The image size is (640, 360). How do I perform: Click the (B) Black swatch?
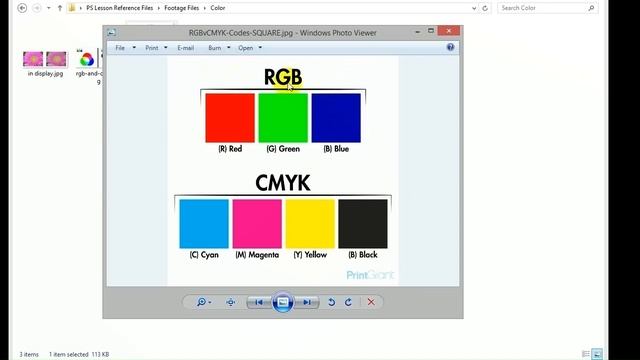coord(363,224)
